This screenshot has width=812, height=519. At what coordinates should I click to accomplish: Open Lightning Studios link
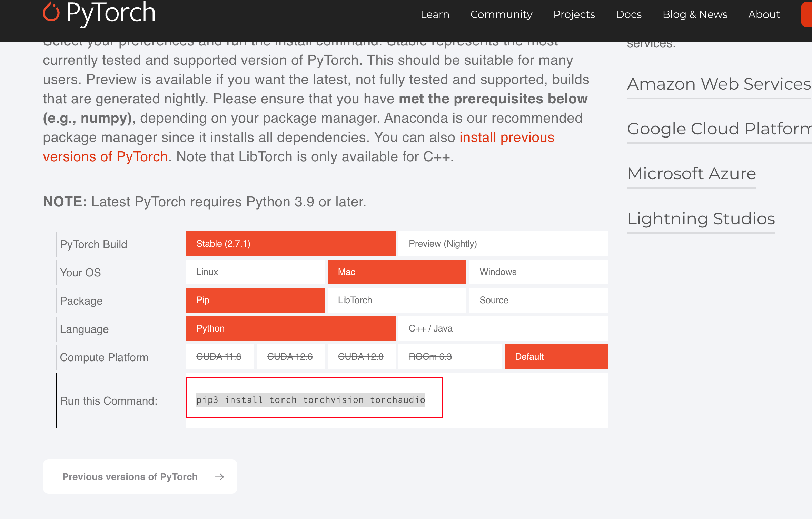(701, 219)
